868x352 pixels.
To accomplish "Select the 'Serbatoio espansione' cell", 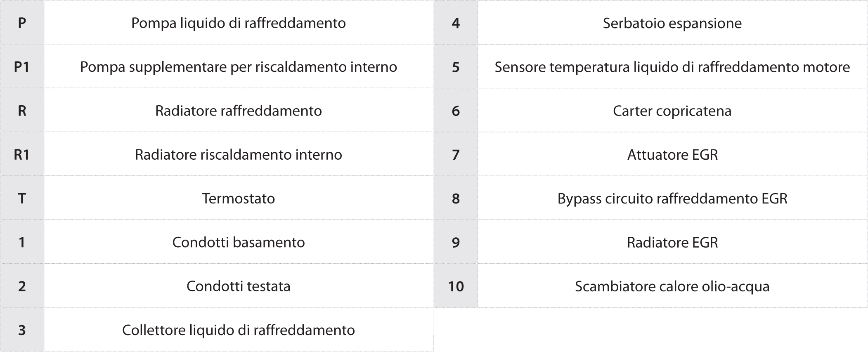I will point(672,22).
